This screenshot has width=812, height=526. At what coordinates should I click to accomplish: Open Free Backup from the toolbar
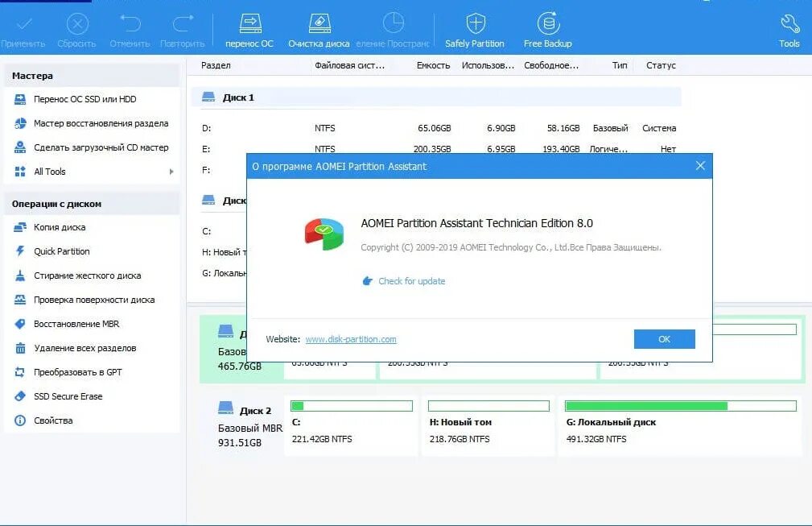pyautogui.click(x=548, y=30)
